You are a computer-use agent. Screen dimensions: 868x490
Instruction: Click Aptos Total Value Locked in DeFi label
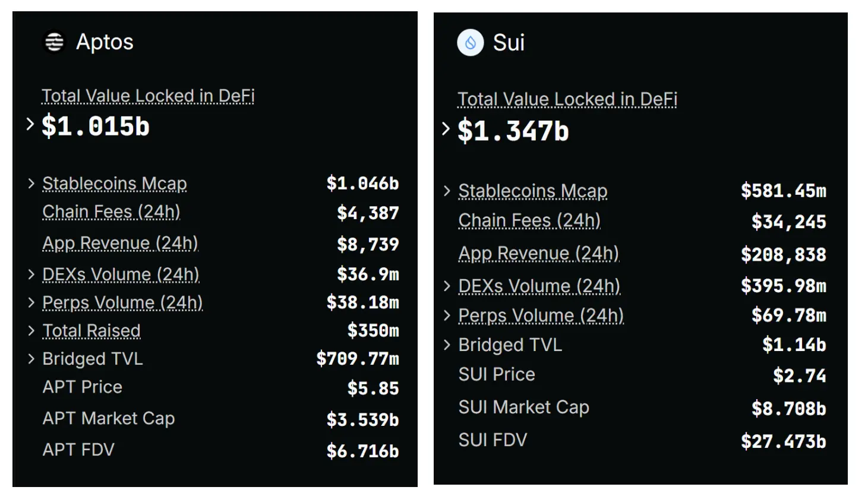(148, 96)
